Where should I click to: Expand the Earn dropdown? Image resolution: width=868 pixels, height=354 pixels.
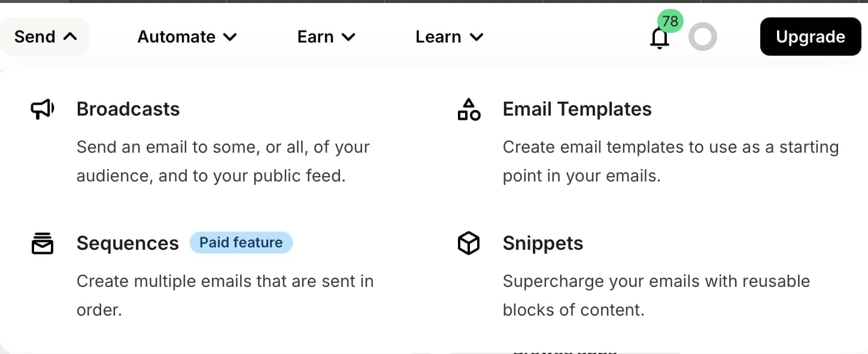point(326,37)
